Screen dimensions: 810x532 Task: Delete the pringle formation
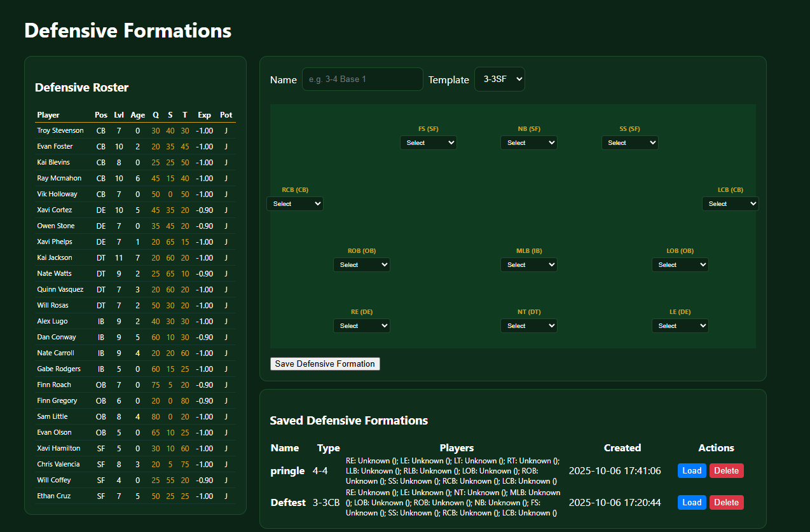(726, 471)
